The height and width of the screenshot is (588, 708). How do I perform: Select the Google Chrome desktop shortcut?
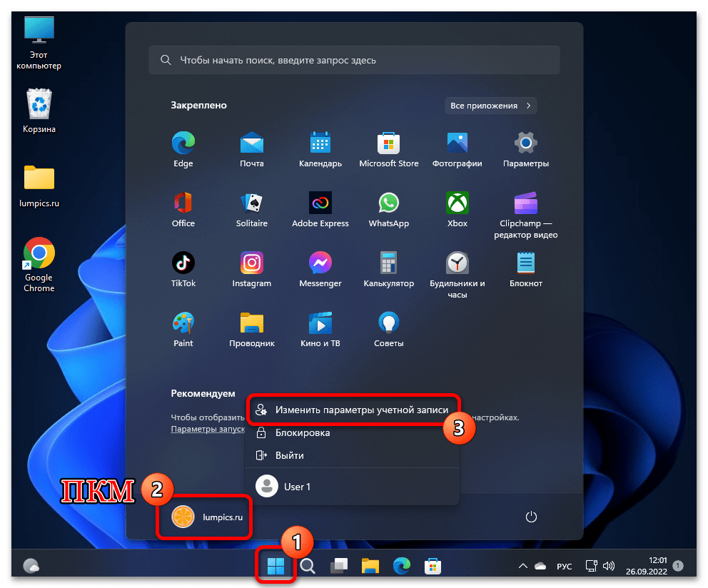point(39,265)
